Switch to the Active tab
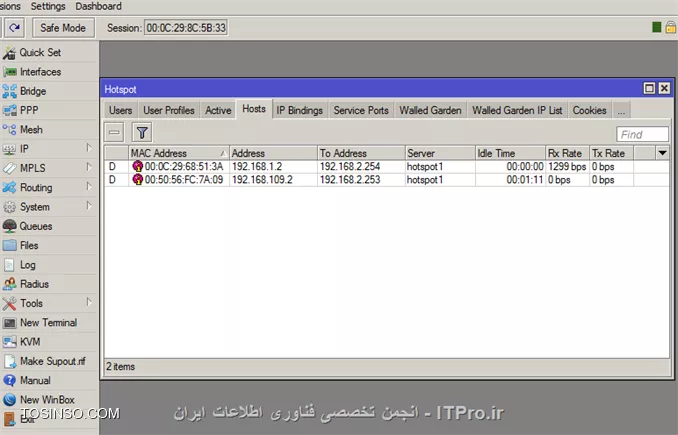 click(x=218, y=111)
